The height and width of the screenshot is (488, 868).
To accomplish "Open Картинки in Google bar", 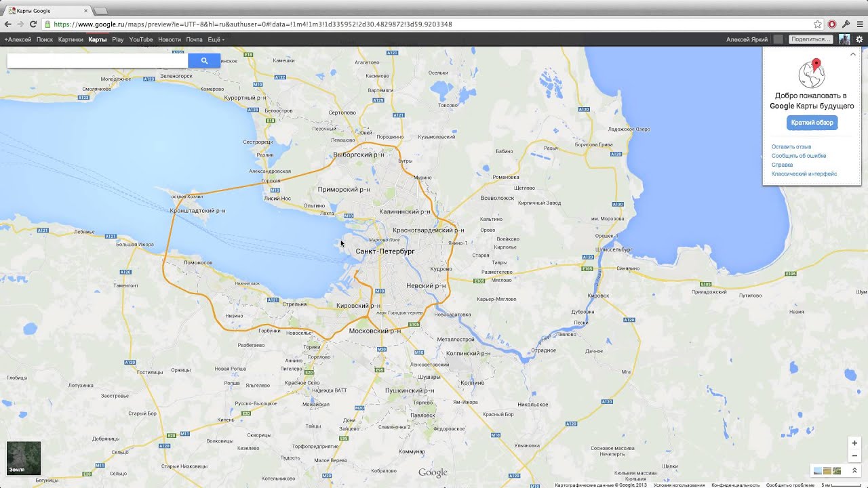I will pos(71,39).
